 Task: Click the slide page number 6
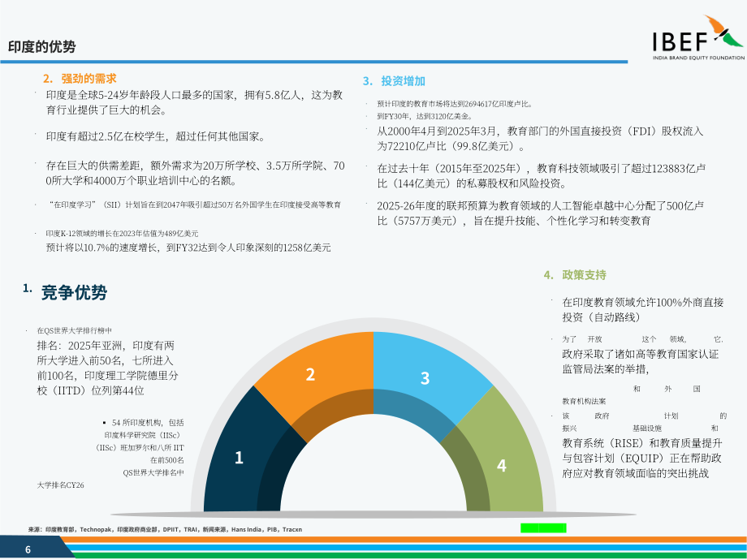(x=28, y=549)
